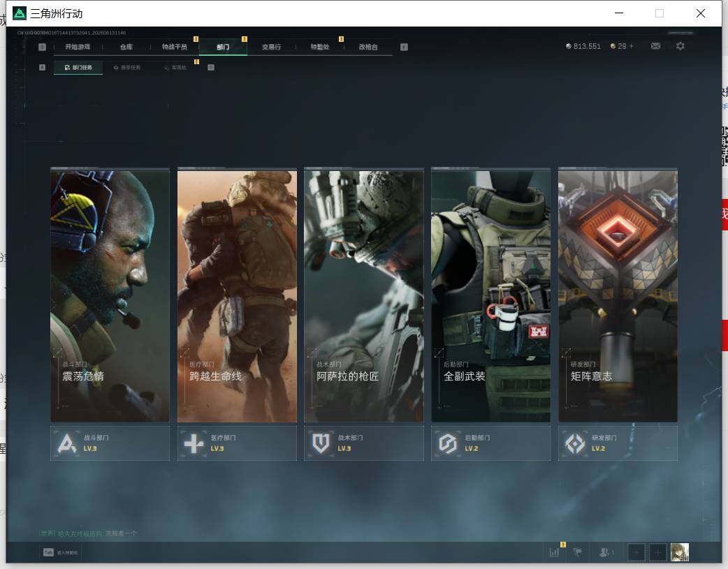The image size is (728, 569).
Task: Click expand arrow on 全副武装 card
Action: 439,353
